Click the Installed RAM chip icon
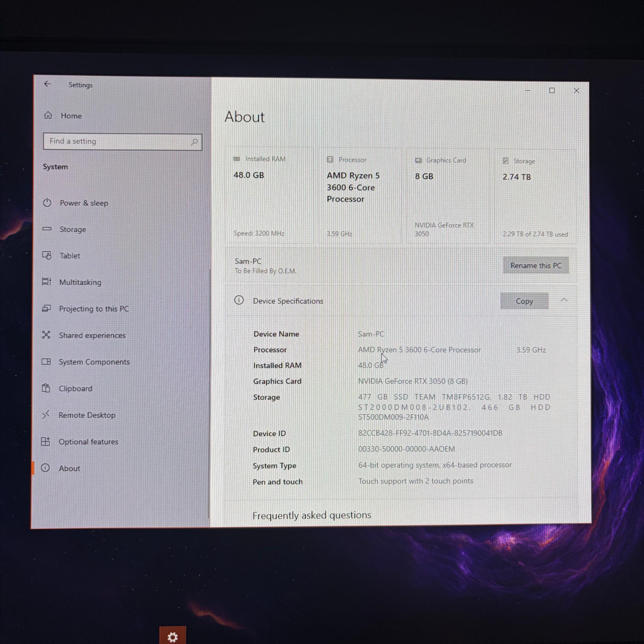This screenshot has height=644, width=644. (x=237, y=159)
